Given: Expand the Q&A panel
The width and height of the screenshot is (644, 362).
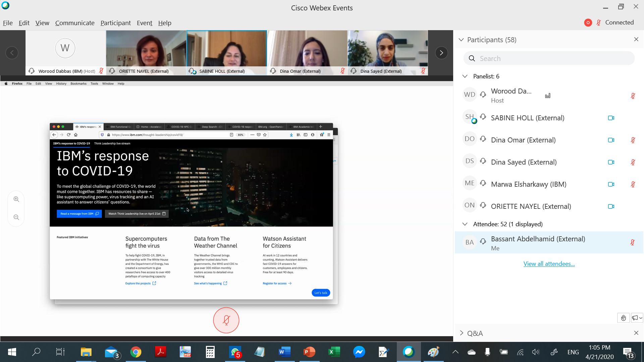Looking at the screenshot, I should [x=462, y=333].
